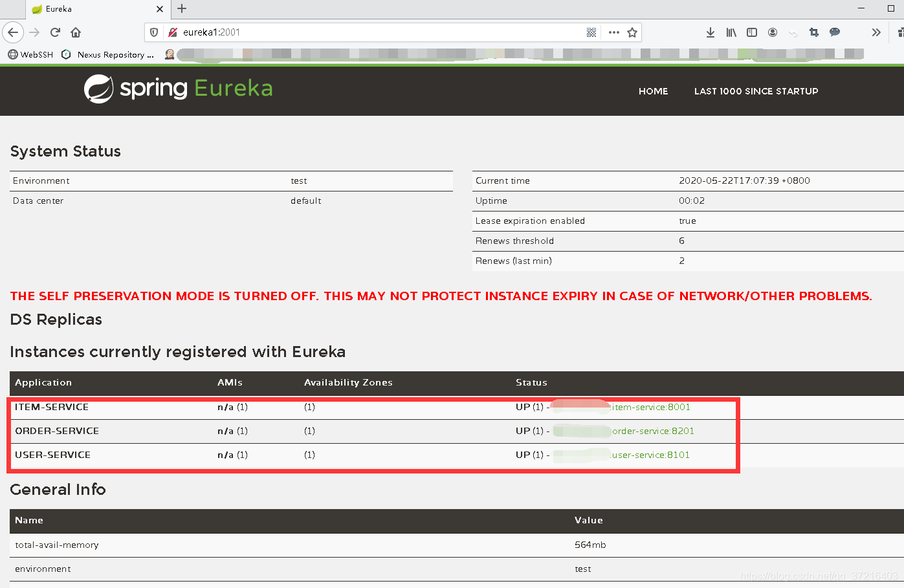Click the Status column header

[x=531, y=383]
